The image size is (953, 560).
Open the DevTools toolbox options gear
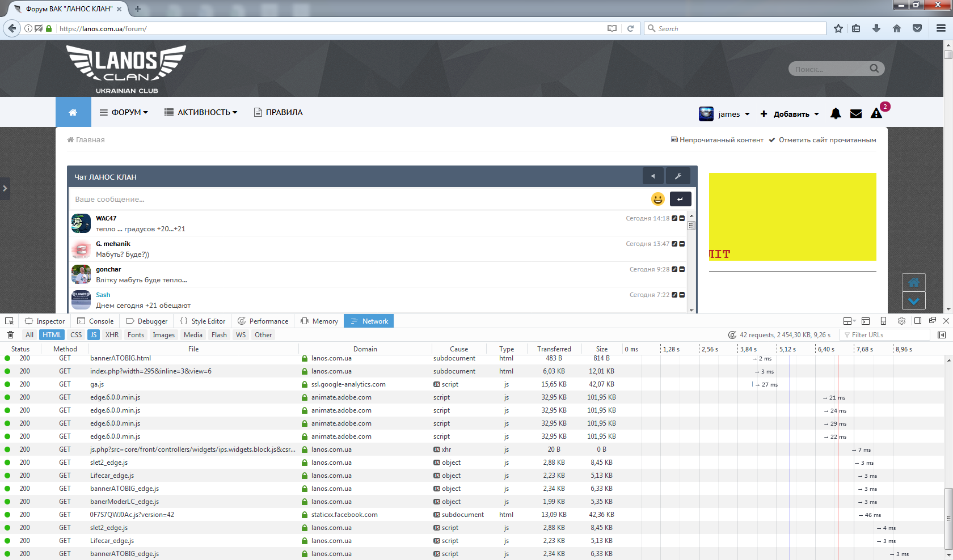901,321
